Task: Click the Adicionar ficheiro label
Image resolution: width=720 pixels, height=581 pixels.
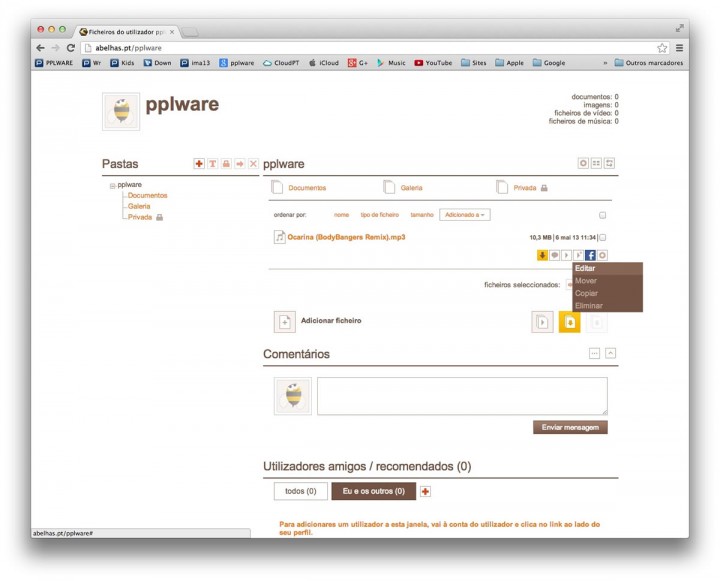Action: coord(331,321)
